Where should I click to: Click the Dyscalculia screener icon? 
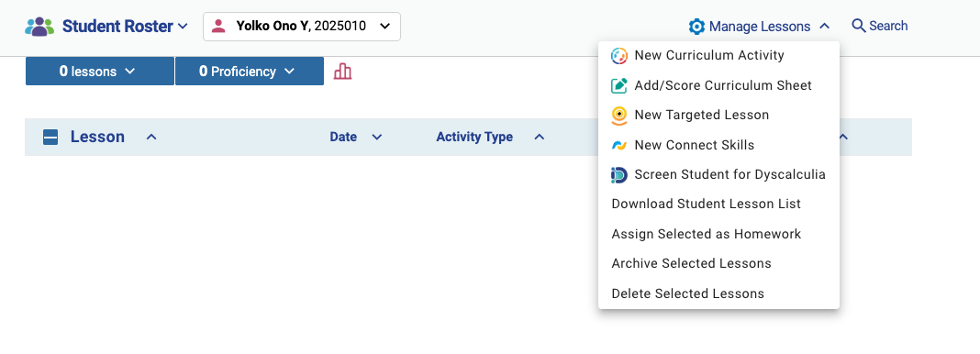[x=618, y=175]
